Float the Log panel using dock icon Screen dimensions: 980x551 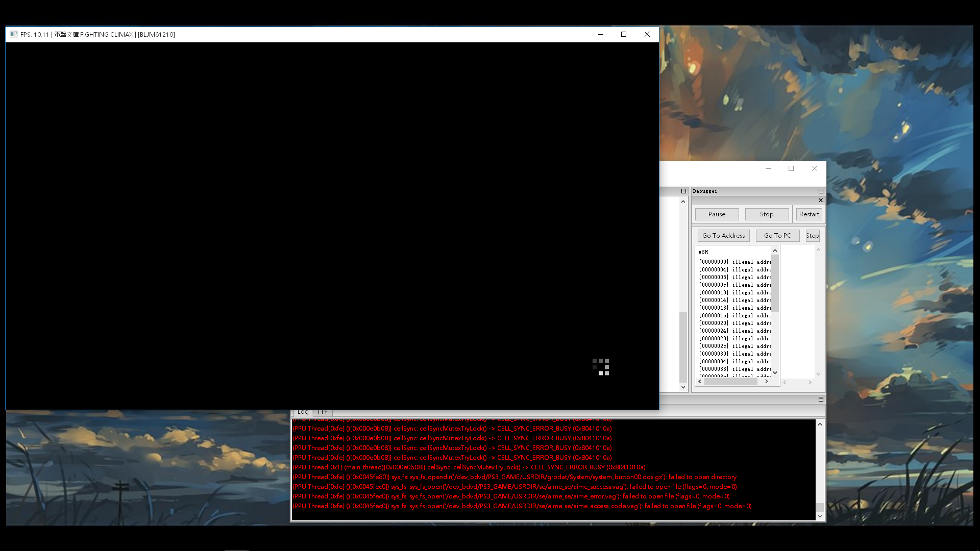pyautogui.click(x=821, y=399)
